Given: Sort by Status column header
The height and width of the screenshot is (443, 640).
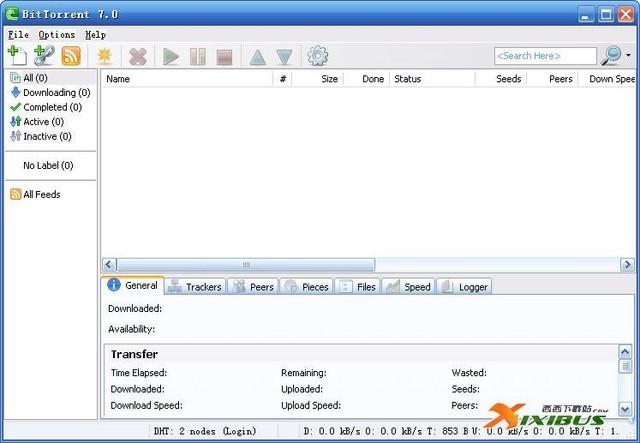Looking at the screenshot, I should [x=432, y=79].
